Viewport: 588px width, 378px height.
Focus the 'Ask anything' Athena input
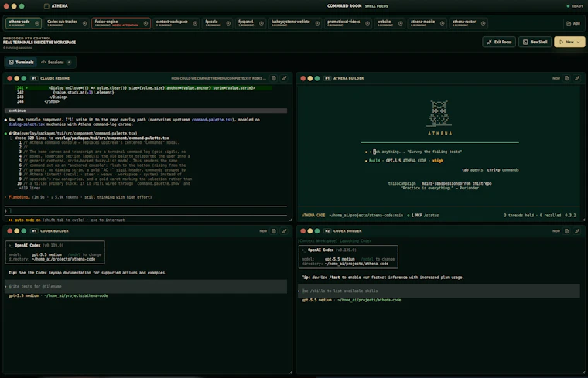(x=417, y=152)
